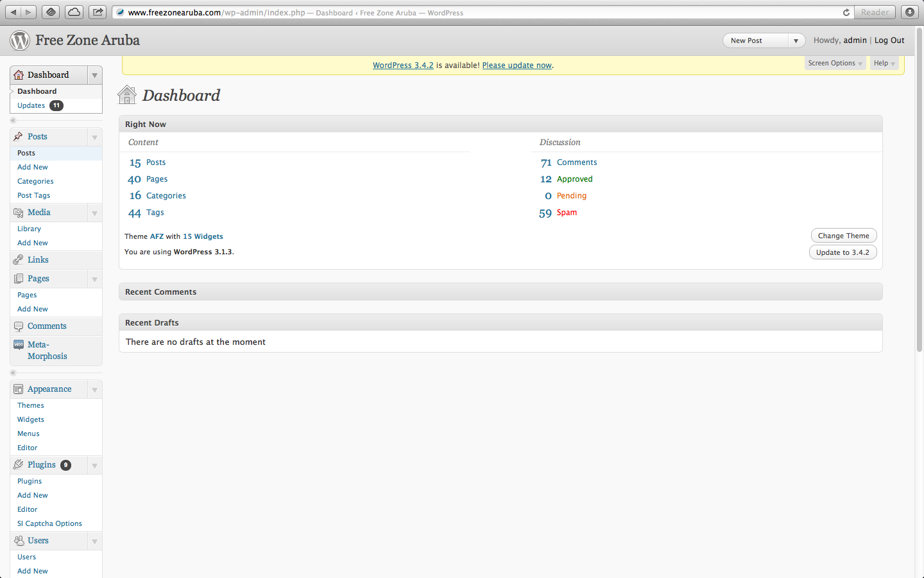Open SI Captcha Options
Screen dimensions: 924x578
pos(49,523)
